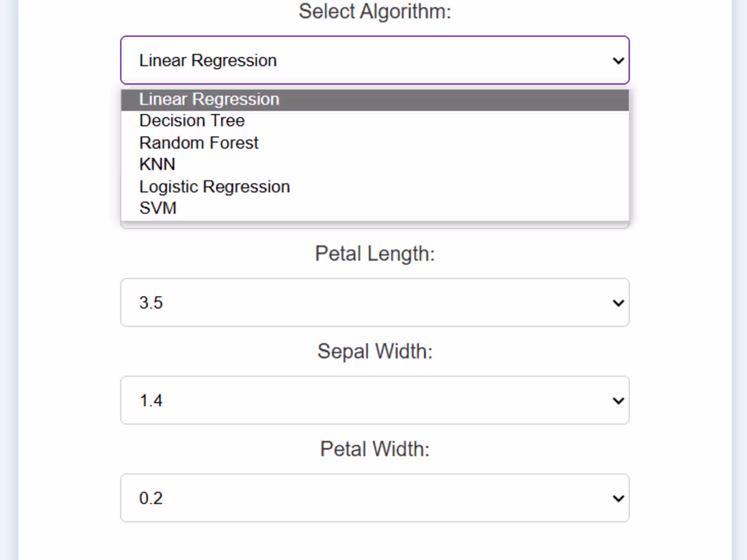Choose Decision Tree from the algorithm list
747x560 pixels.
192,121
